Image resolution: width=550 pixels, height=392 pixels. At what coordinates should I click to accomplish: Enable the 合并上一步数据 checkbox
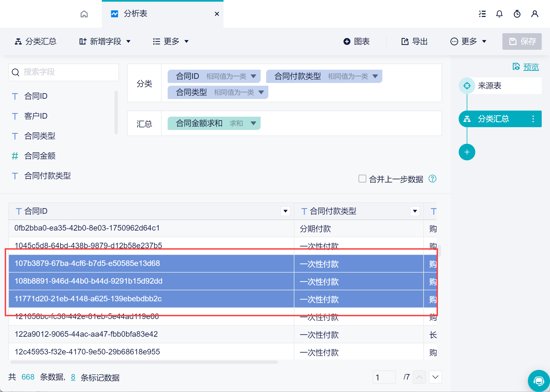(362, 179)
